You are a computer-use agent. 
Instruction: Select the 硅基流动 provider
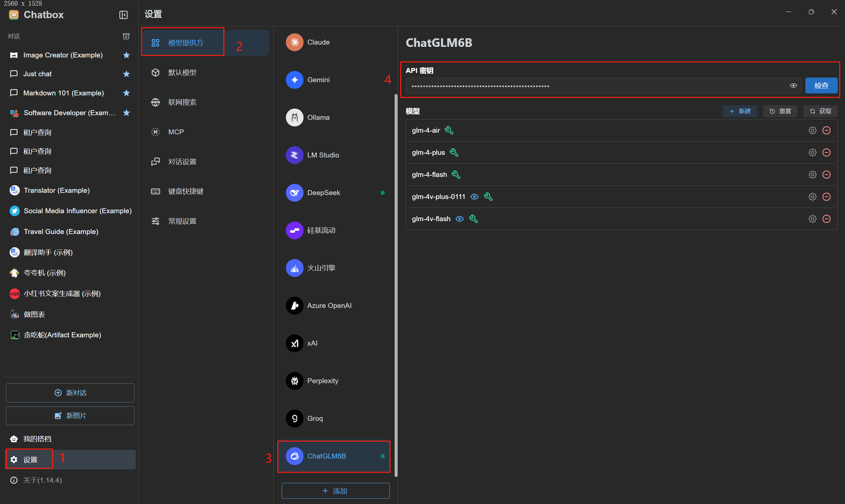coord(322,230)
